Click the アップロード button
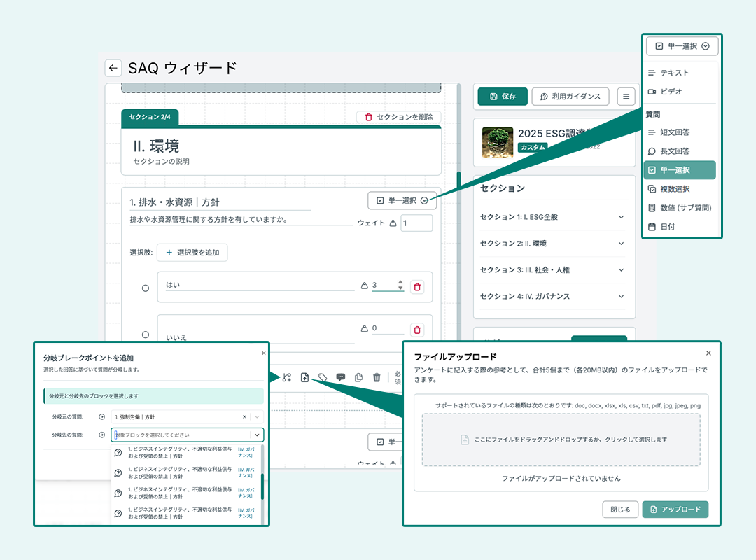Image resolution: width=756 pixels, height=560 pixels. 675,510
